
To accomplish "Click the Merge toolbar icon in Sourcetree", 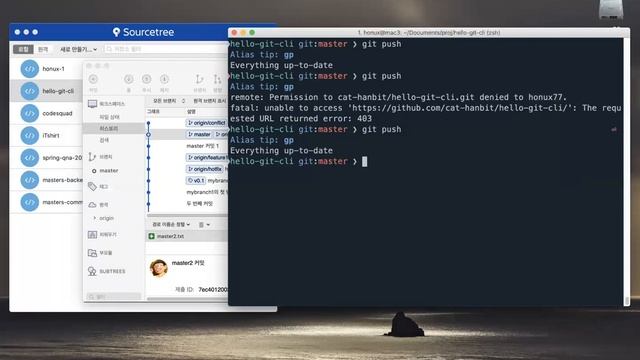I will [x=217, y=79].
